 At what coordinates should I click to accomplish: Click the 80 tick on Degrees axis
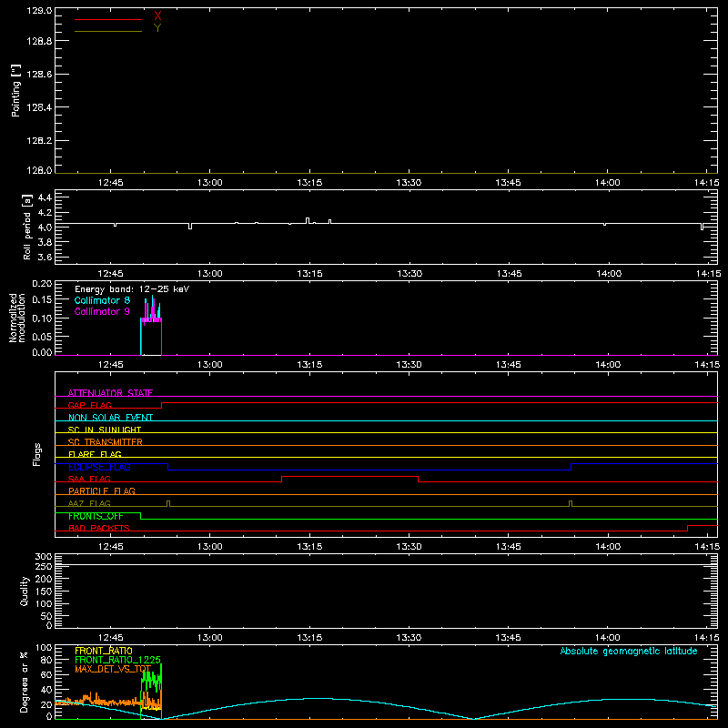point(46,660)
